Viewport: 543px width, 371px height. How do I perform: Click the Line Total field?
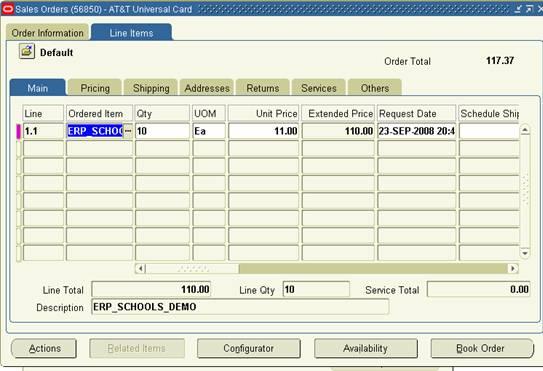151,289
